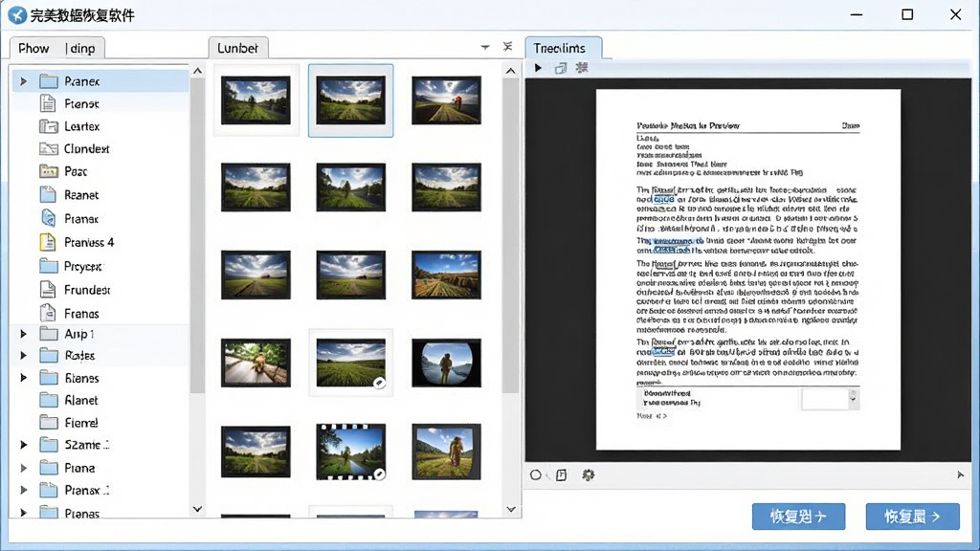Image resolution: width=980 pixels, height=551 pixels.
Task: Click the copy pages icon in preview toolbar
Action: pos(561,68)
